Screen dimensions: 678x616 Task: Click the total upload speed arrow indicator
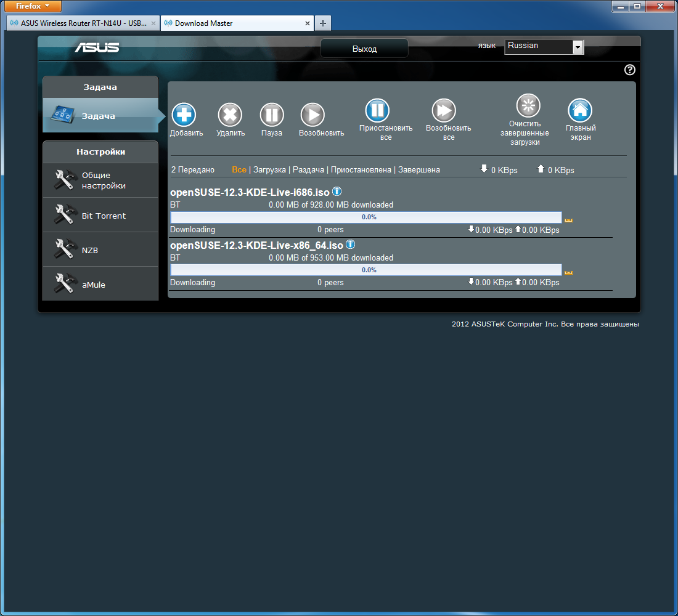[x=541, y=169]
